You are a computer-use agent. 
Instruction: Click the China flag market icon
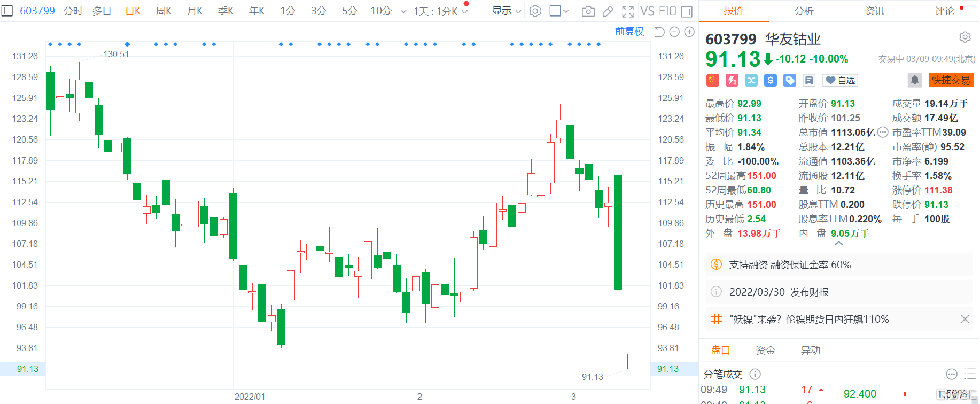coord(713,80)
